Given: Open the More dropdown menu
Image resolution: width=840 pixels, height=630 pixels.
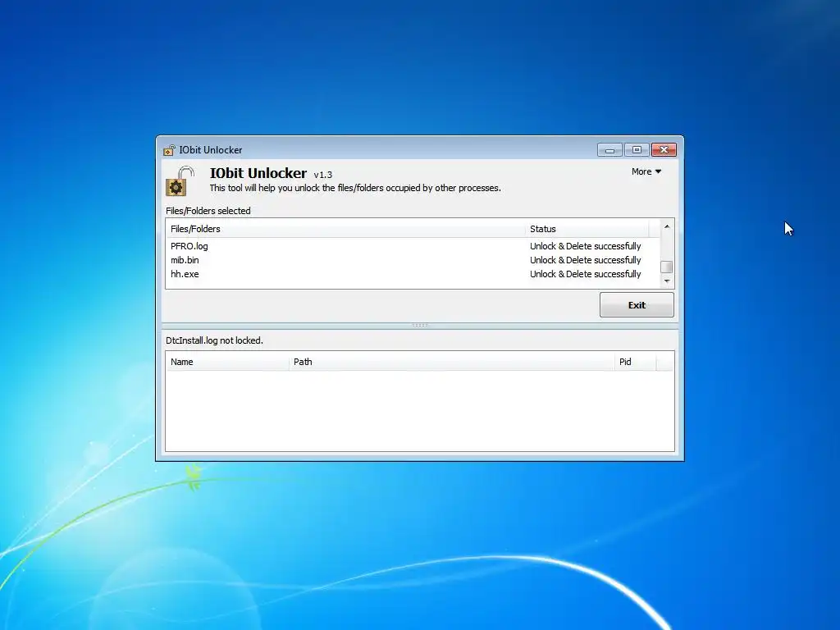Looking at the screenshot, I should 646,171.
